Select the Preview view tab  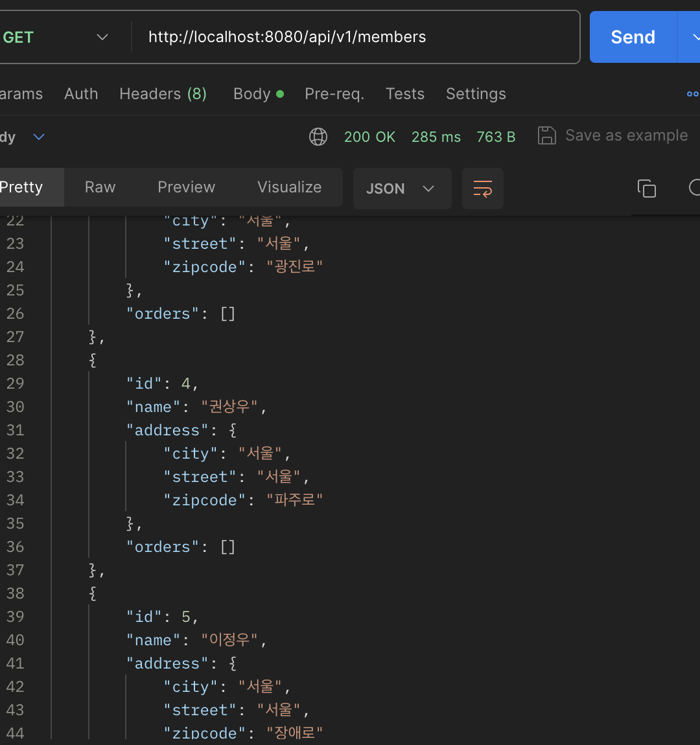tap(186, 187)
